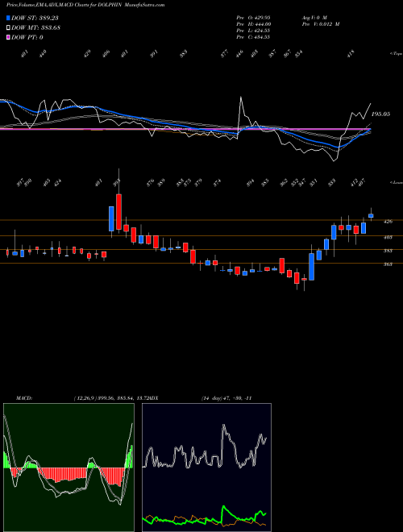Select the DOW ST: 389.23 label
403x532 pixels.
point(35,18)
